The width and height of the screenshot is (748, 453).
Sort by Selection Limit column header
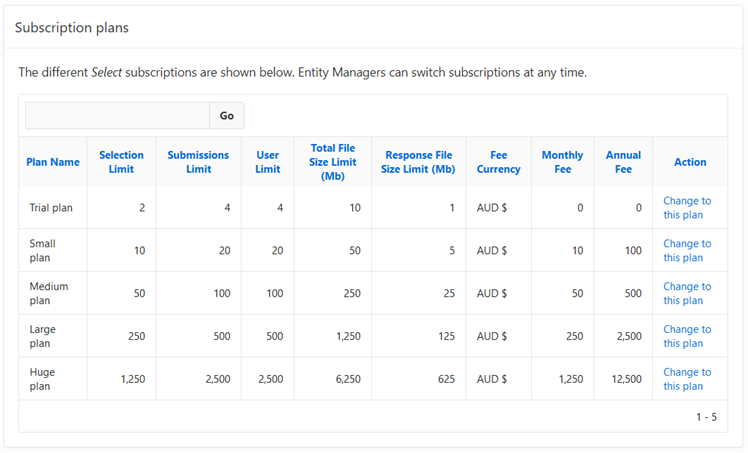121,162
